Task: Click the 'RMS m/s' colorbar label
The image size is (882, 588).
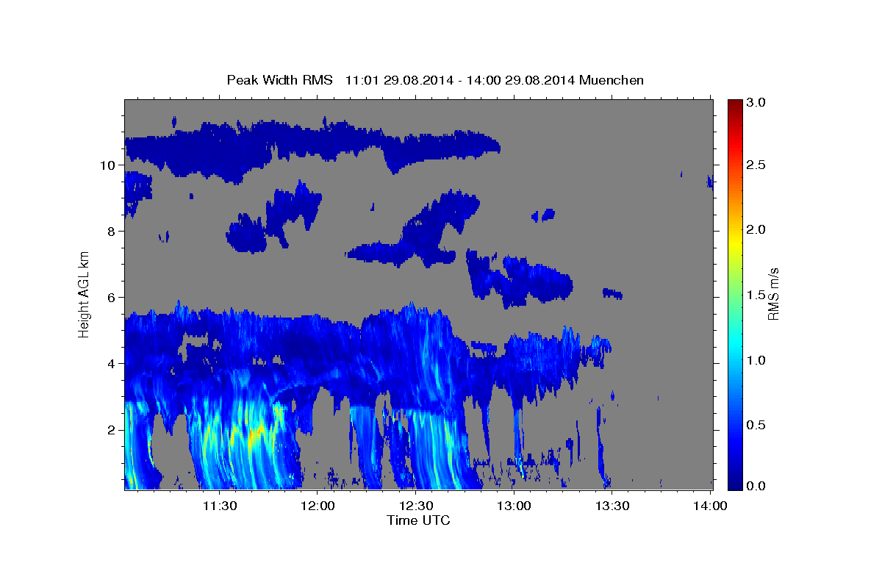Action: tap(772, 293)
